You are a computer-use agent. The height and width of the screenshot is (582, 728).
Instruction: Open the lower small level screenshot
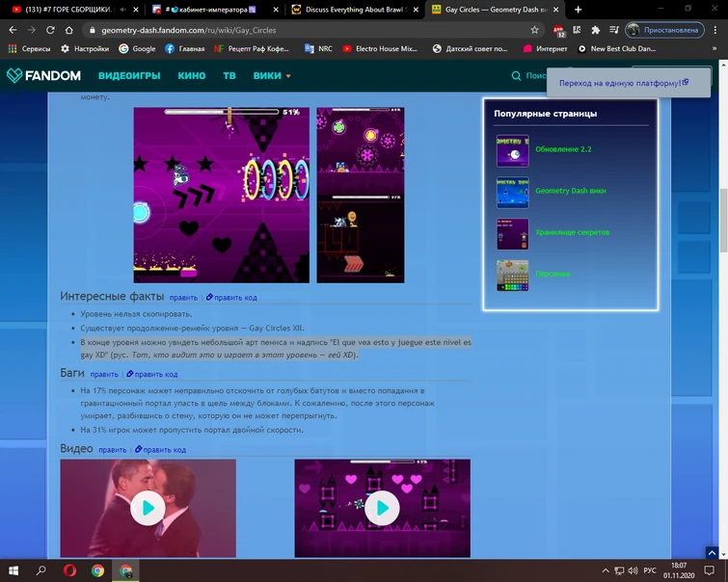point(361,239)
